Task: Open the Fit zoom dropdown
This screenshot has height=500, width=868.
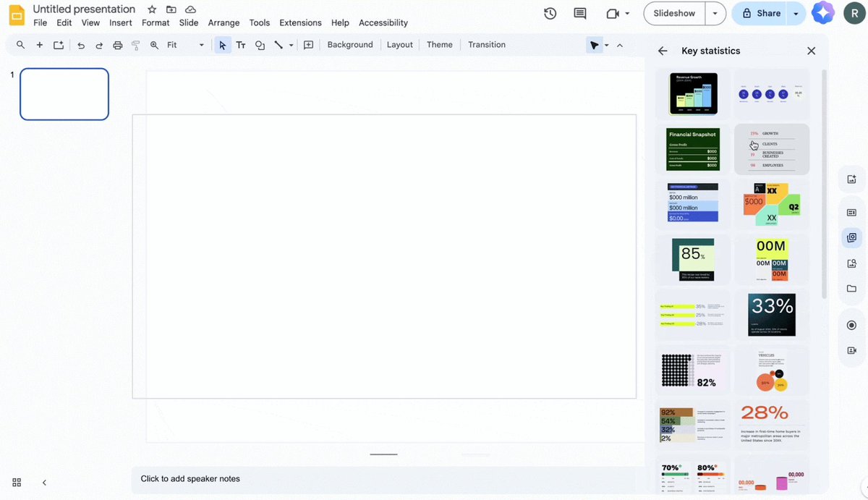Action: pyautogui.click(x=201, y=45)
